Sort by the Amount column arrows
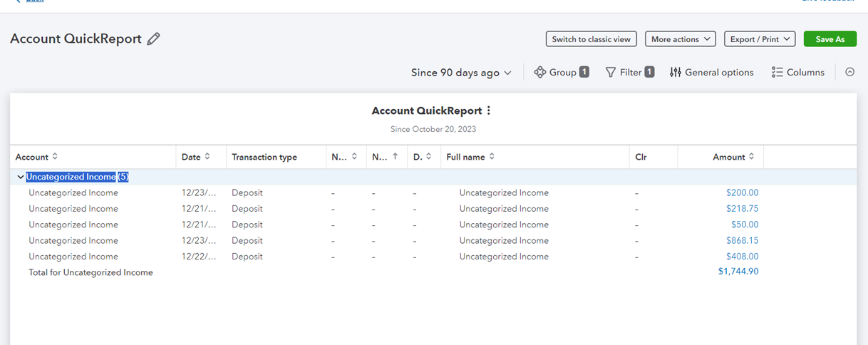This screenshot has height=345, width=868. (752, 157)
